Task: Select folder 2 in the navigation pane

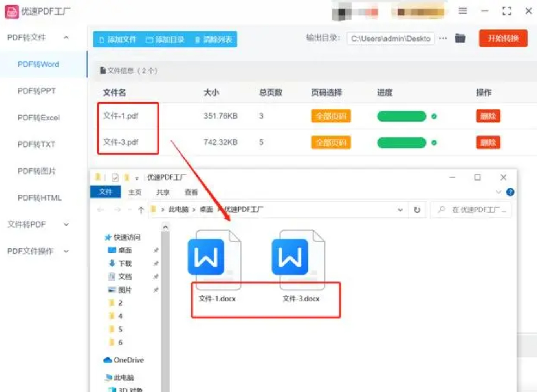Action: coord(120,303)
